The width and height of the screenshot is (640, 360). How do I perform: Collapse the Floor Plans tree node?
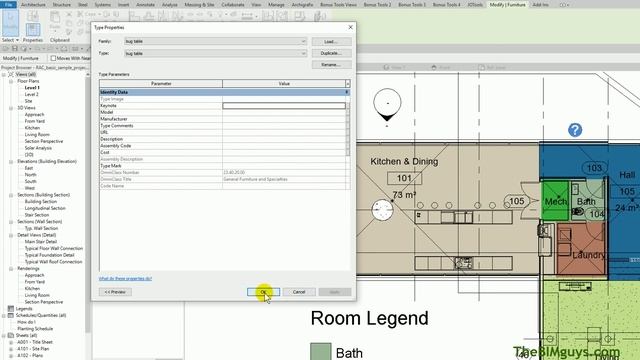pos(11,81)
